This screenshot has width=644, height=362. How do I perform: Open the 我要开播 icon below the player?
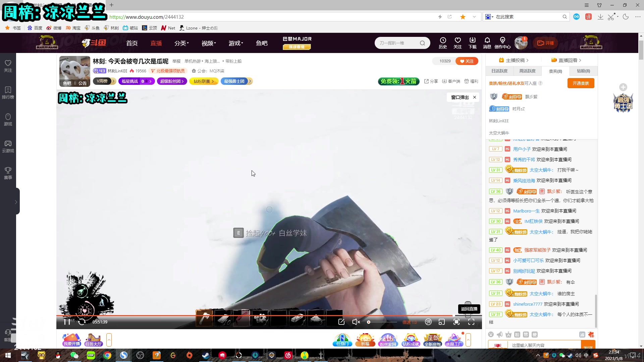(x=72, y=340)
